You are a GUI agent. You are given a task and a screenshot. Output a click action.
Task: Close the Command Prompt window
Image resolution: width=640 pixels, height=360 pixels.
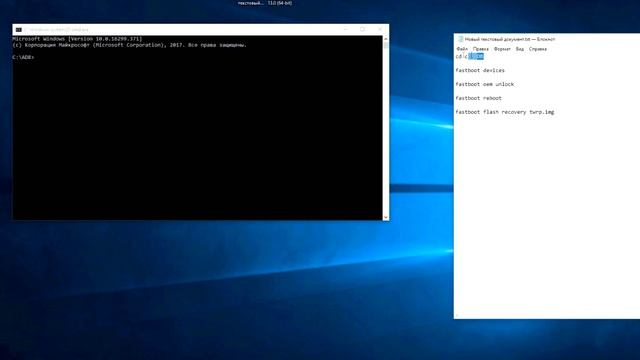380,29
